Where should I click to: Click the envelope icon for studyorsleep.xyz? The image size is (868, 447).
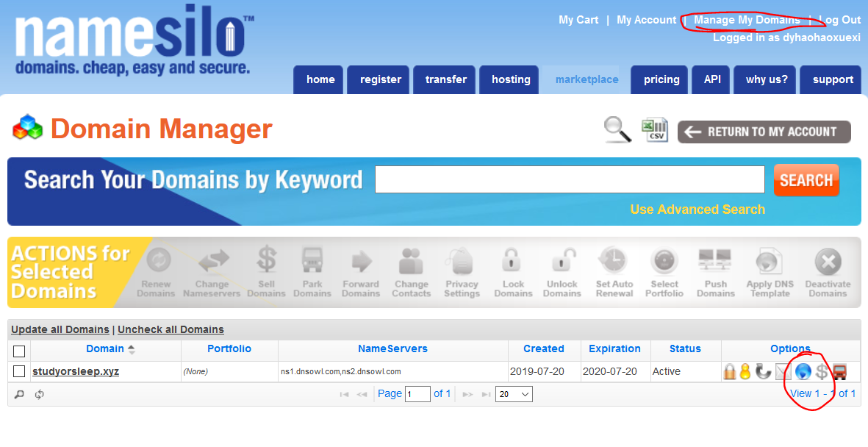coord(783,372)
